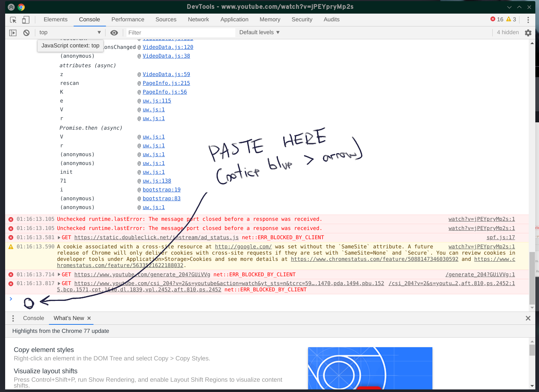Click the Chrome logo in title bar
539x392 pixels.
pyautogui.click(x=21, y=7)
